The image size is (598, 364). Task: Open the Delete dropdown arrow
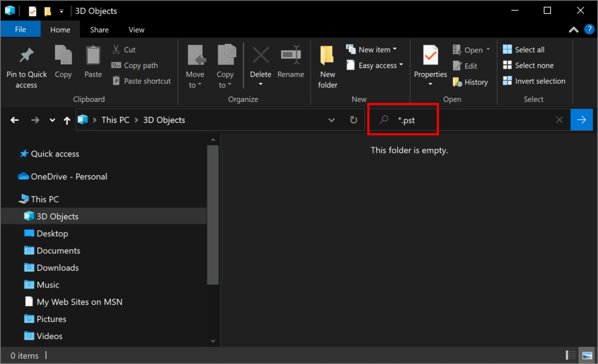(x=260, y=85)
